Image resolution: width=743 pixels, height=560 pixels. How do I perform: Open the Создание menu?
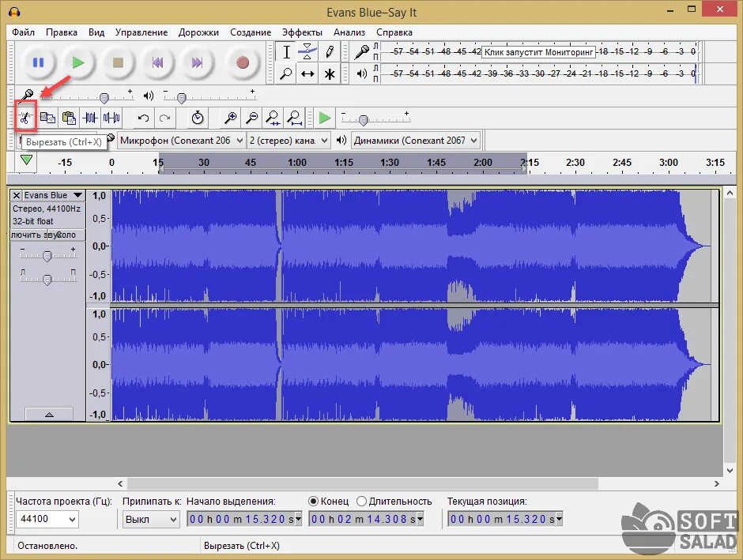click(x=251, y=32)
